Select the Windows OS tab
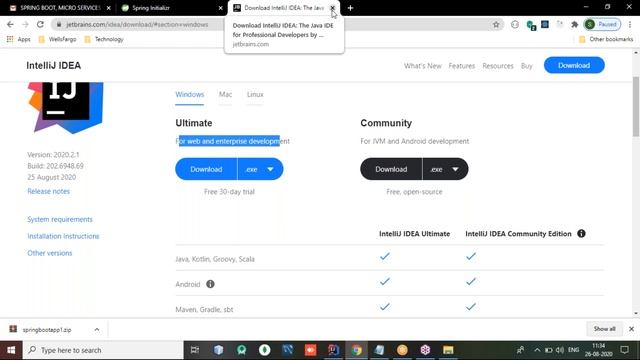 point(189,95)
